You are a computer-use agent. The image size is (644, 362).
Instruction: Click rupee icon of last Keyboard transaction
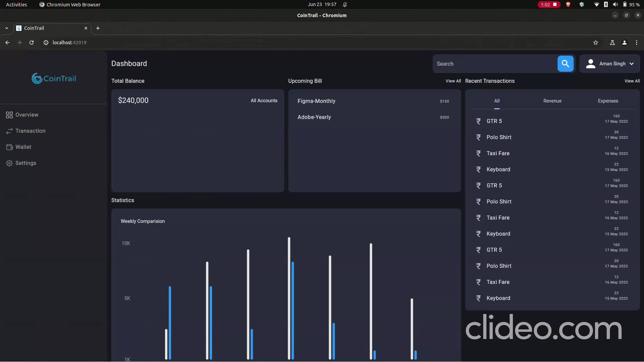(x=479, y=298)
